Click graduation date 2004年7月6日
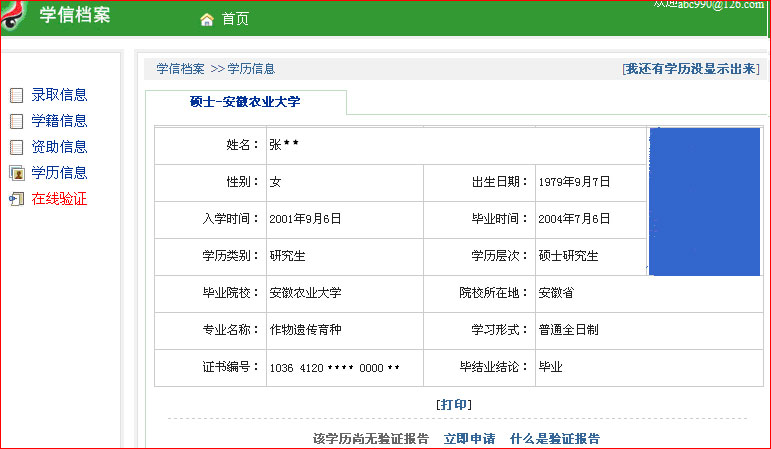 click(x=574, y=219)
